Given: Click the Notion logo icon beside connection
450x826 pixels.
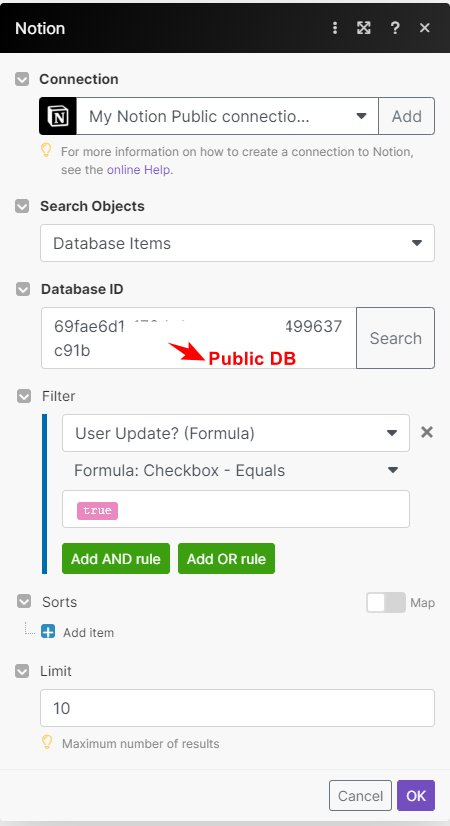Looking at the screenshot, I should [58, 116].
